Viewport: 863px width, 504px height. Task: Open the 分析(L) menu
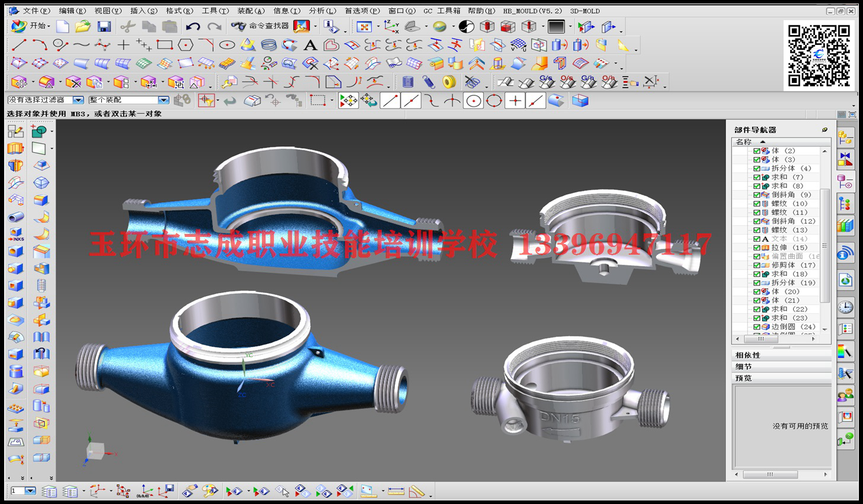[x=323, y=11]
